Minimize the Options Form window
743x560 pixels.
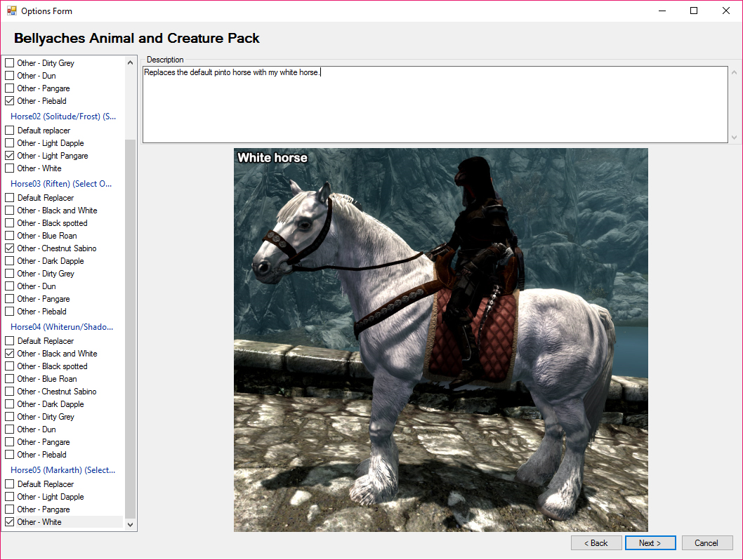pos(662,11)
